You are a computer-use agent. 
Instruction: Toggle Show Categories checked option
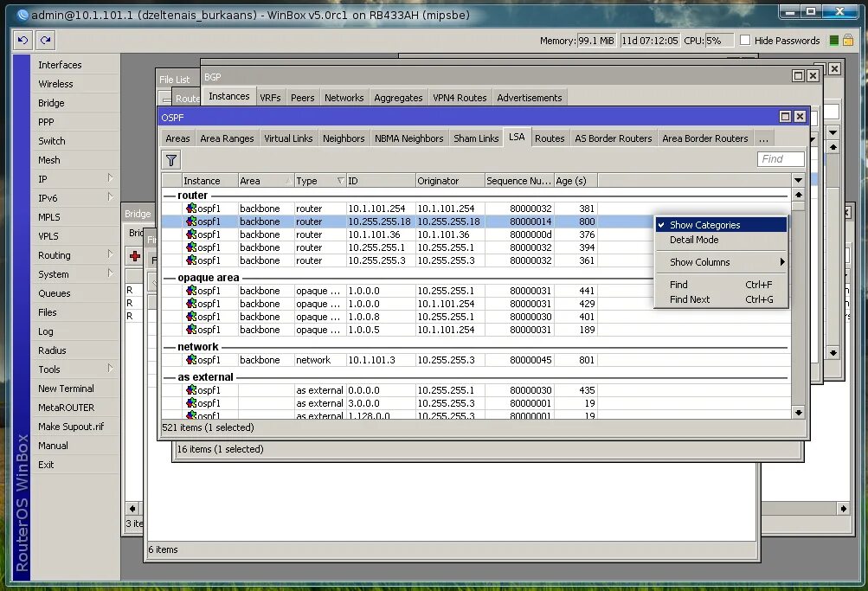click(x=721, y=225)
